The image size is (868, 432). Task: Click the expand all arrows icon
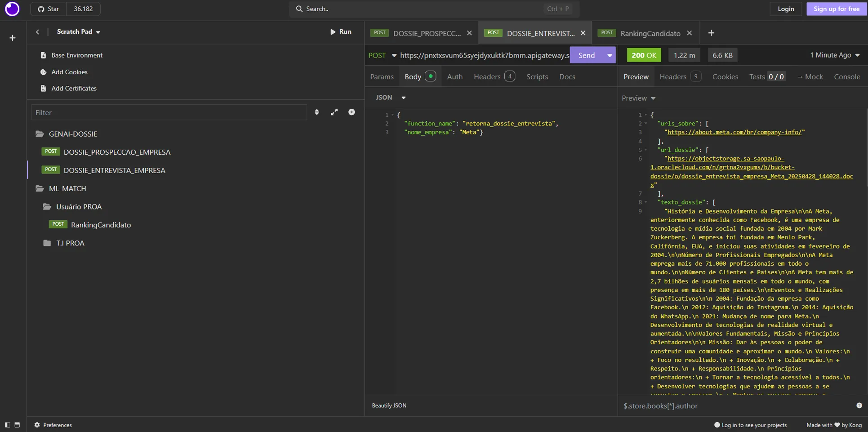pos(334,112)
